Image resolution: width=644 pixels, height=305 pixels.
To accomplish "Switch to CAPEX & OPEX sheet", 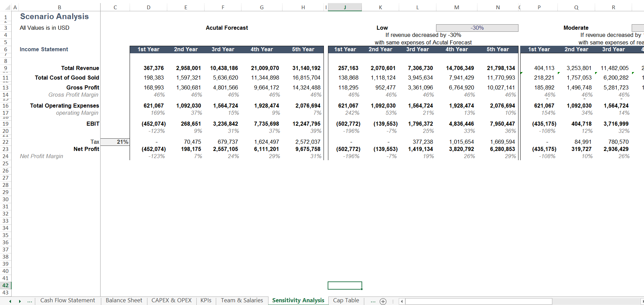I will point(172,300).
